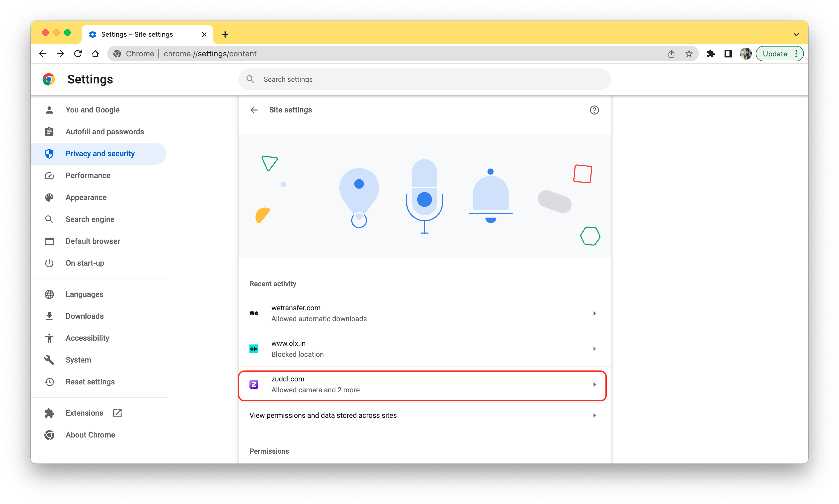
Task: Click the Site settings help button
Action: coord(594,109)
